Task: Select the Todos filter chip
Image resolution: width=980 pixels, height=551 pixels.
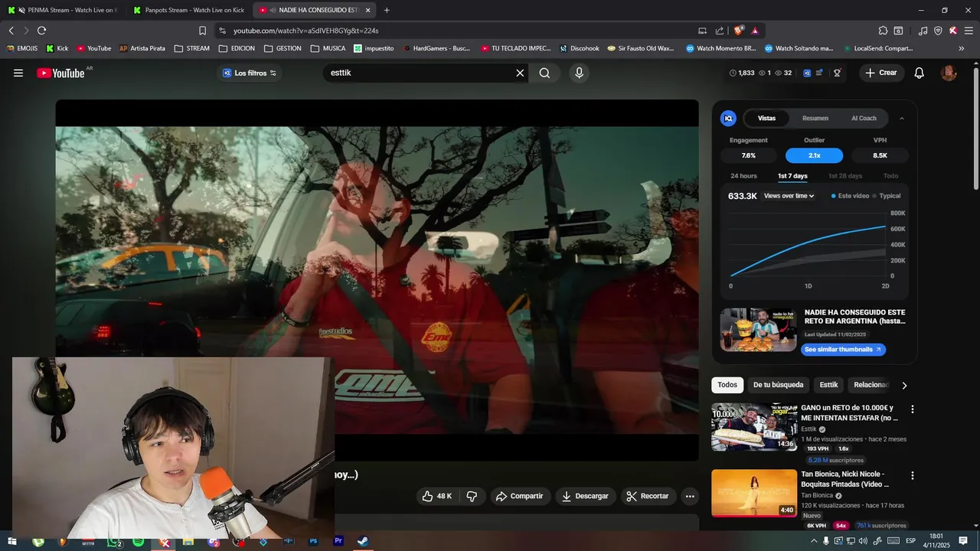Action: (x=727, y=385)
